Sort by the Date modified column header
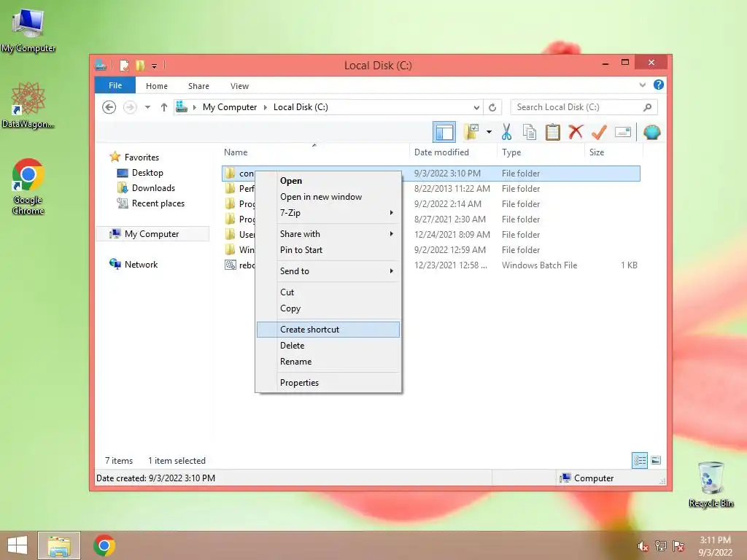Viewport: 747px width, 560px height. click(x=453, y=152)
